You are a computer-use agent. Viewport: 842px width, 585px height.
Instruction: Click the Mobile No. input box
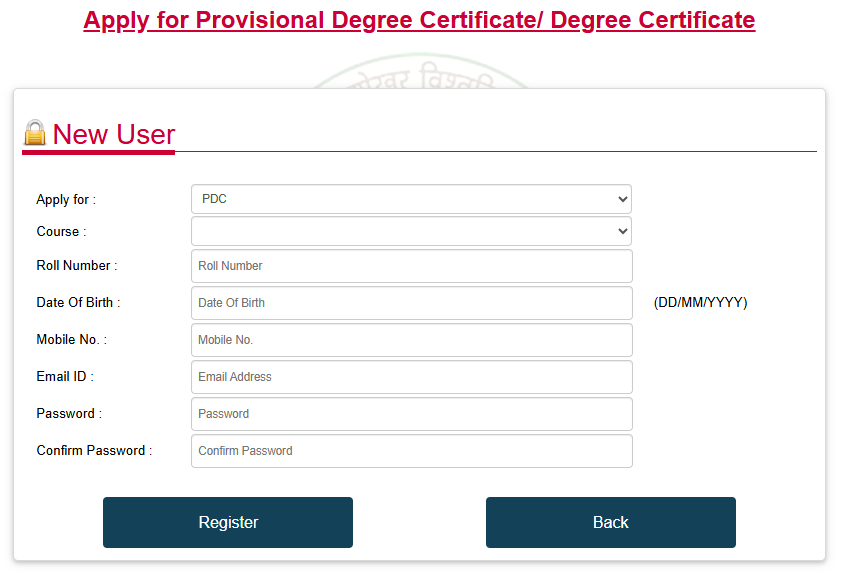[410, 340]
